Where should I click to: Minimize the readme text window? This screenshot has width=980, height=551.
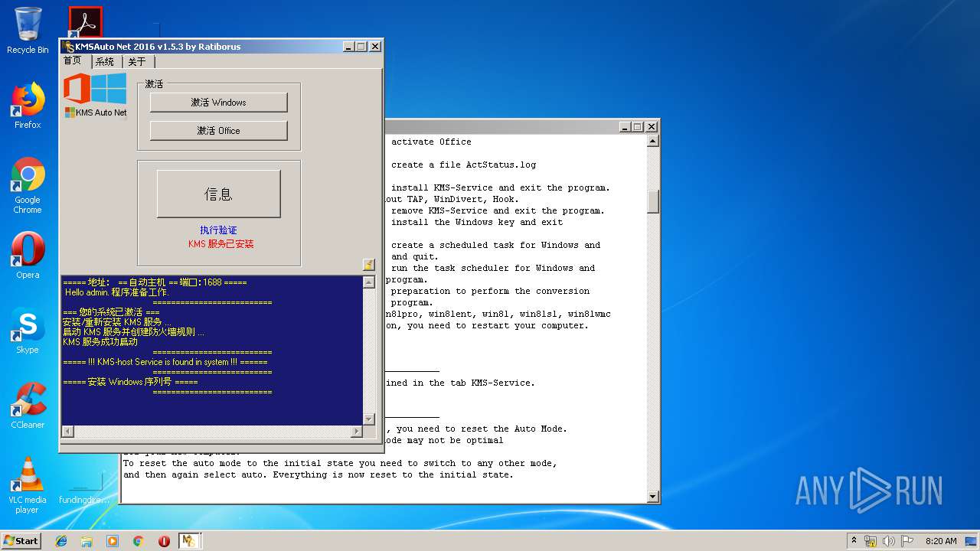point(625,127)
